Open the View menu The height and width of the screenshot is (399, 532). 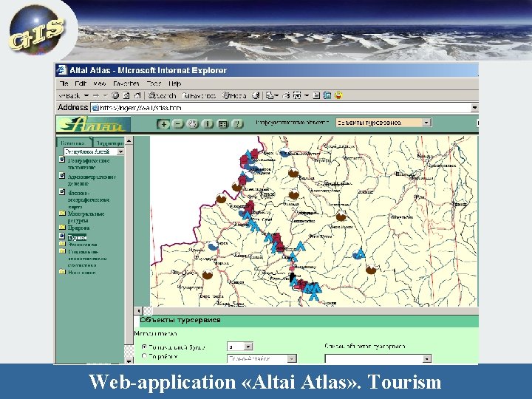click(x=100, y=83)
